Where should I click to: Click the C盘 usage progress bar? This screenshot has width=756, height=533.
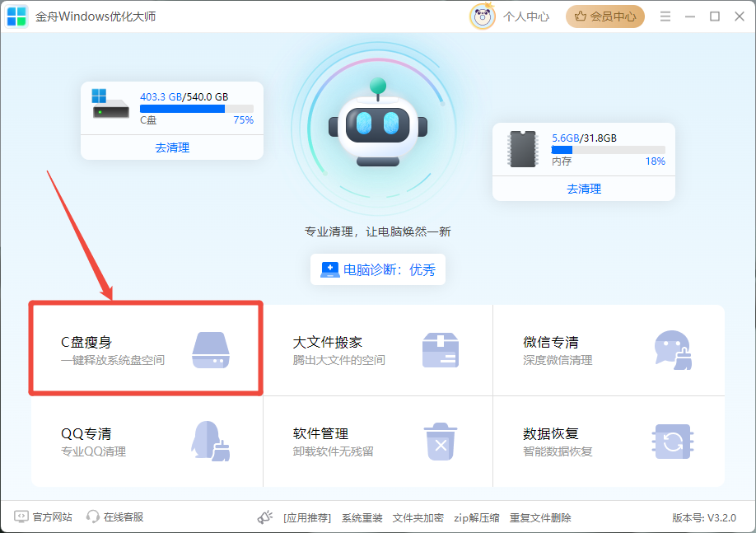tap(197, 109)
